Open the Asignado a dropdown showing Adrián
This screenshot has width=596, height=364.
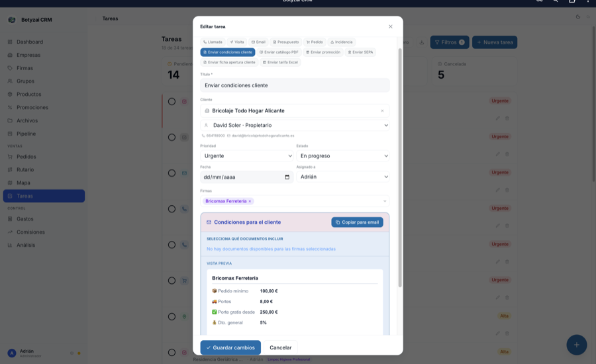(x=343, y=177)
